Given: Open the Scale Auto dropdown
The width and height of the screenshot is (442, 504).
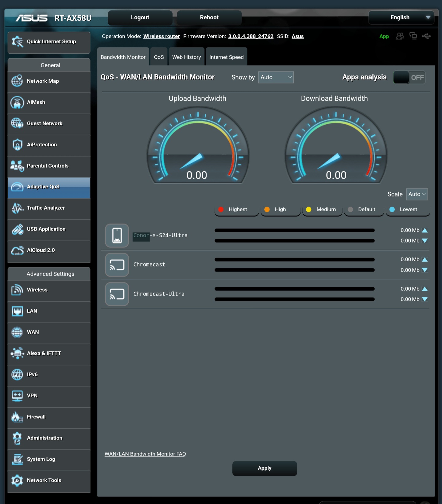Looking at the screenshot, I should [x=417, y=194].
